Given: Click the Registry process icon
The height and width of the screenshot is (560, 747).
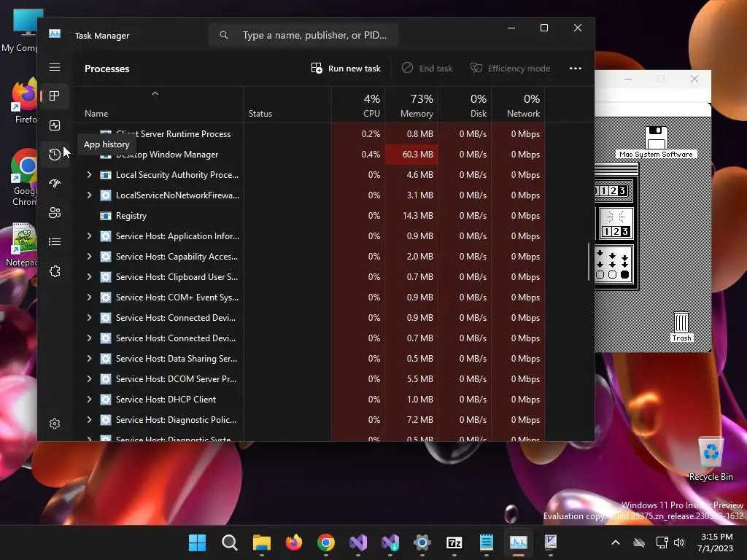Looking at the screenshot, I should click(106, 216).
